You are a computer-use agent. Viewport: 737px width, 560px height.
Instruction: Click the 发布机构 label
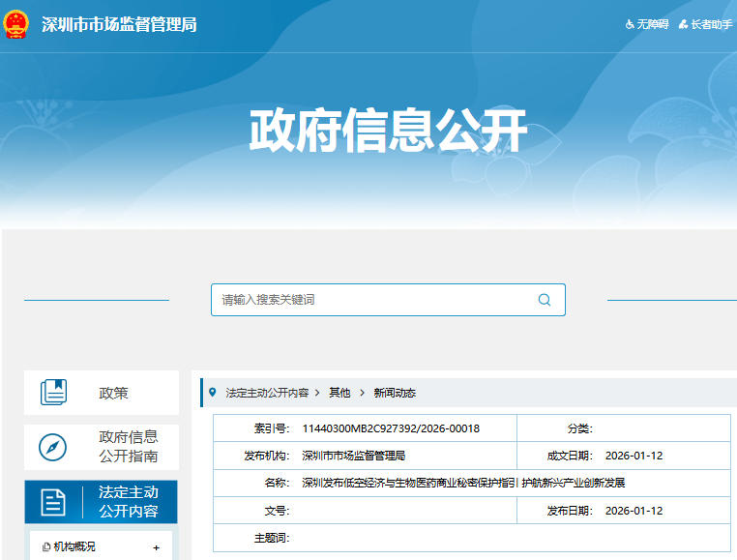point(267,456)
